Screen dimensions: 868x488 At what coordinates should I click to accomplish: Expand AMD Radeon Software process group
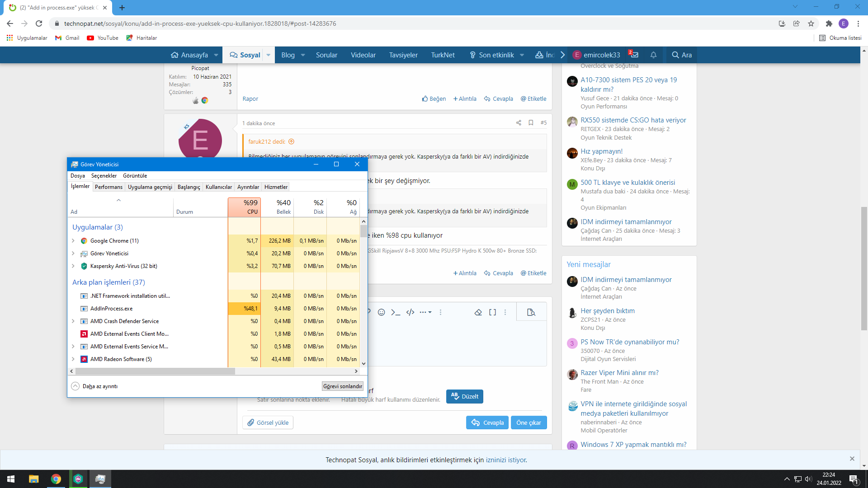click(x=73, y=359)
